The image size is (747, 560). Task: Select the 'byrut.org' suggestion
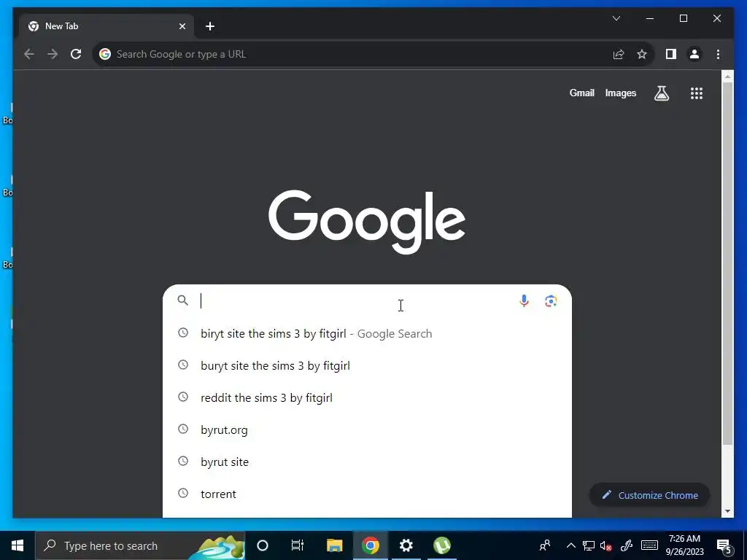coord(367,430)
